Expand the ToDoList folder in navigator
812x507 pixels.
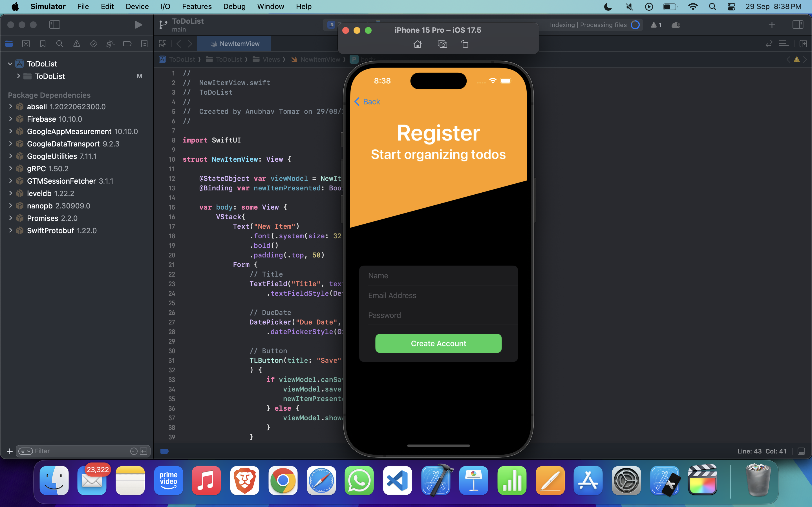pos(18,76)
